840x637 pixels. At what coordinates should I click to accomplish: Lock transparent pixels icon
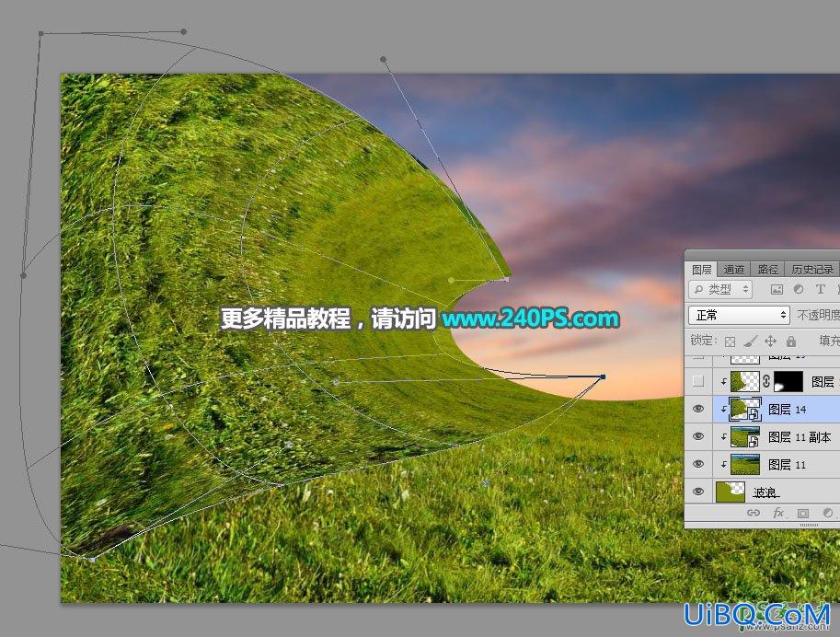click(730, 341)
